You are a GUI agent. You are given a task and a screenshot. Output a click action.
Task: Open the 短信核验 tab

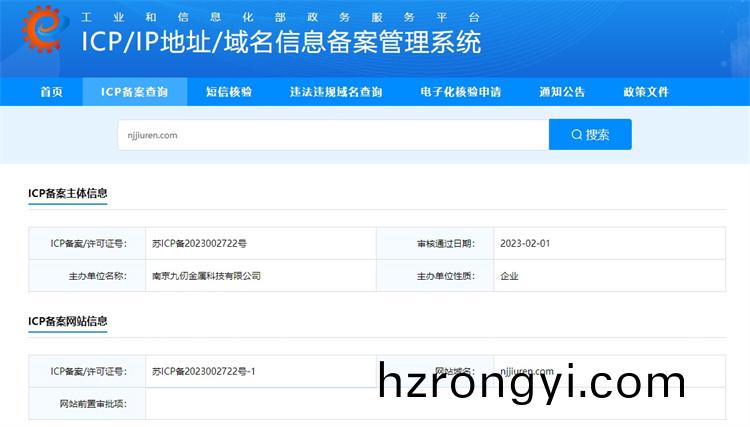coord(229,92)
